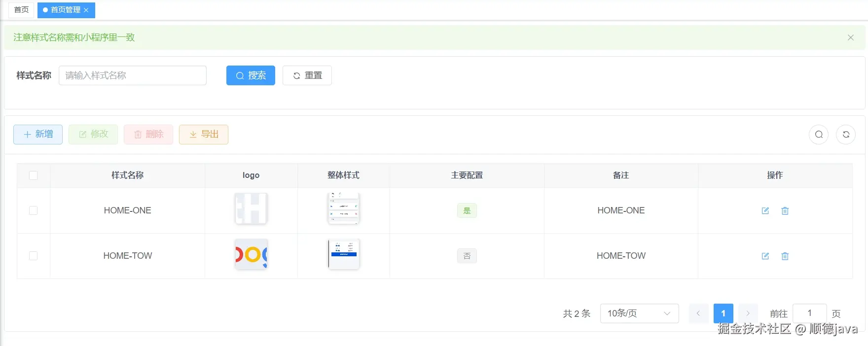Open the HOME-ONE 整体样式 thumbnail
This screenshot has height=346, width=868.
coord(344,208)
